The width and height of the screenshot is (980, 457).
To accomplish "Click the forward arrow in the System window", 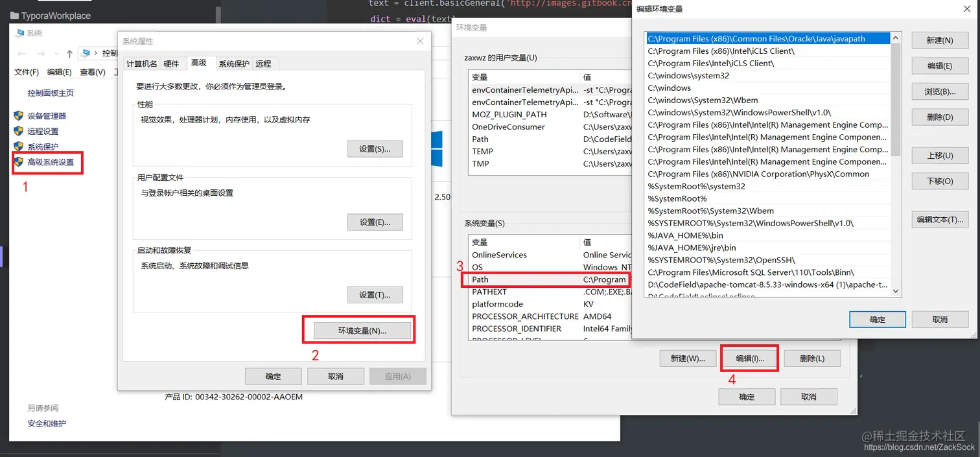I will click(40, 54).
